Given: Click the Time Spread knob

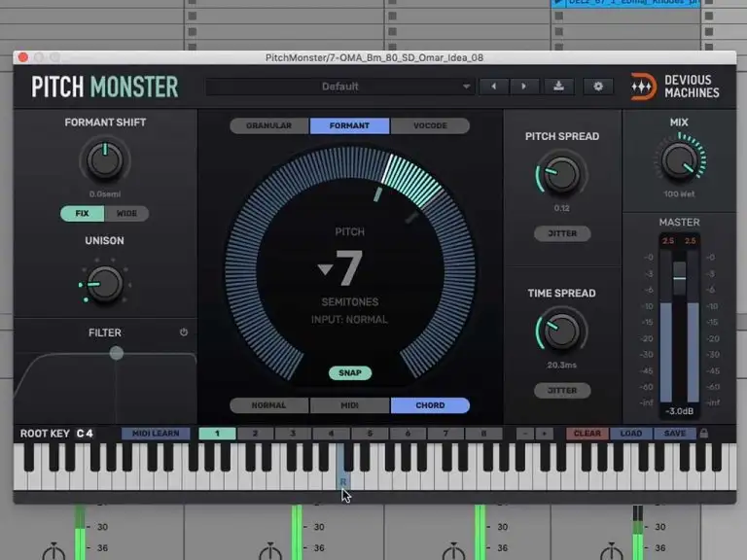Looking at the screenshot, I should pyautogui.click(x=561, y=331).
